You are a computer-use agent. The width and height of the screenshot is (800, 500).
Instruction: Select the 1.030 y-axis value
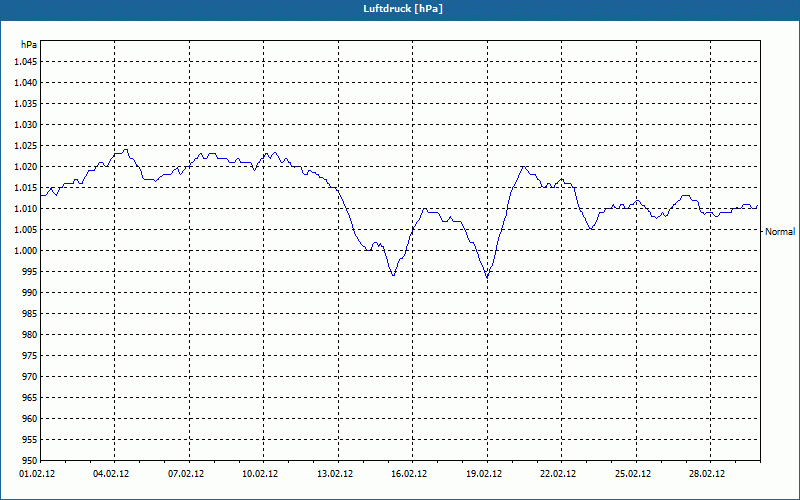[x=27, y=124]
